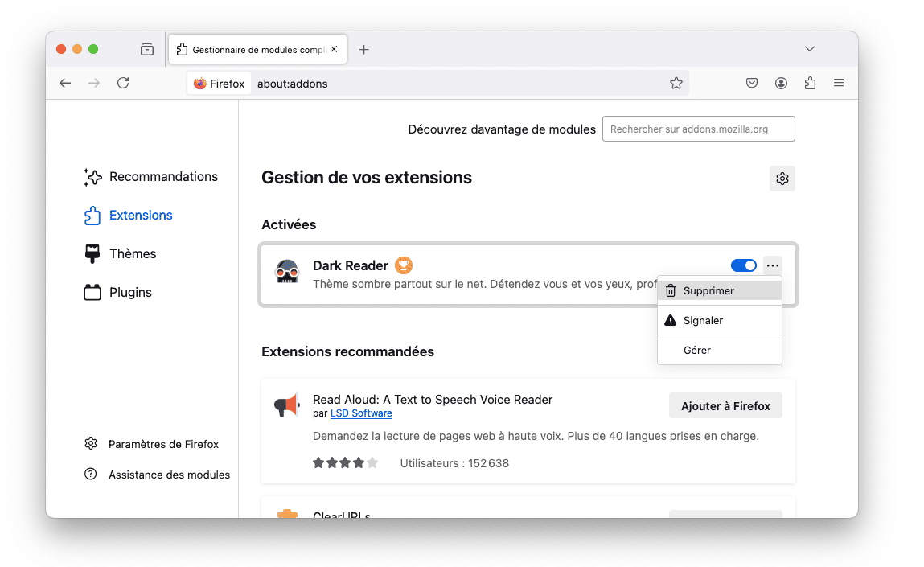
Task: Choose Signaler from the context menu
Action: 720,321
